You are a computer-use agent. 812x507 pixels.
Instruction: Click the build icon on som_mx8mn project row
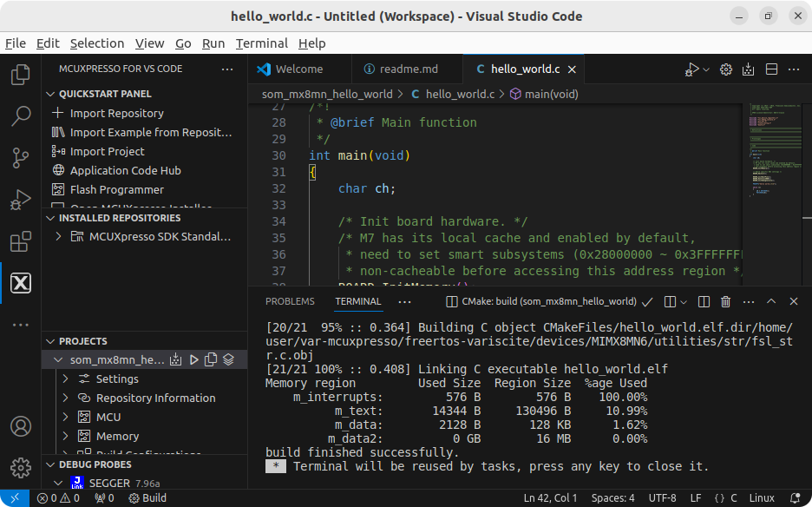pos(176,359)
